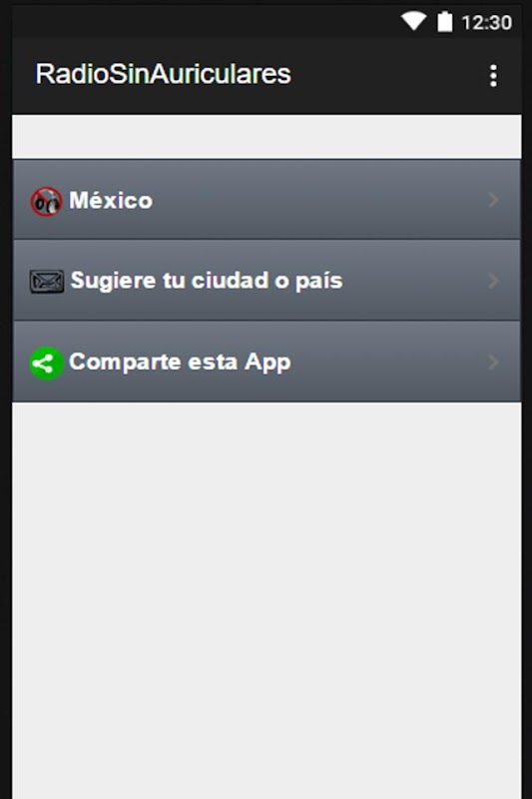Screen dimensions: 532x799
Task: Click the chevron on Comparte esta App row
Action: tap(493, 363)
